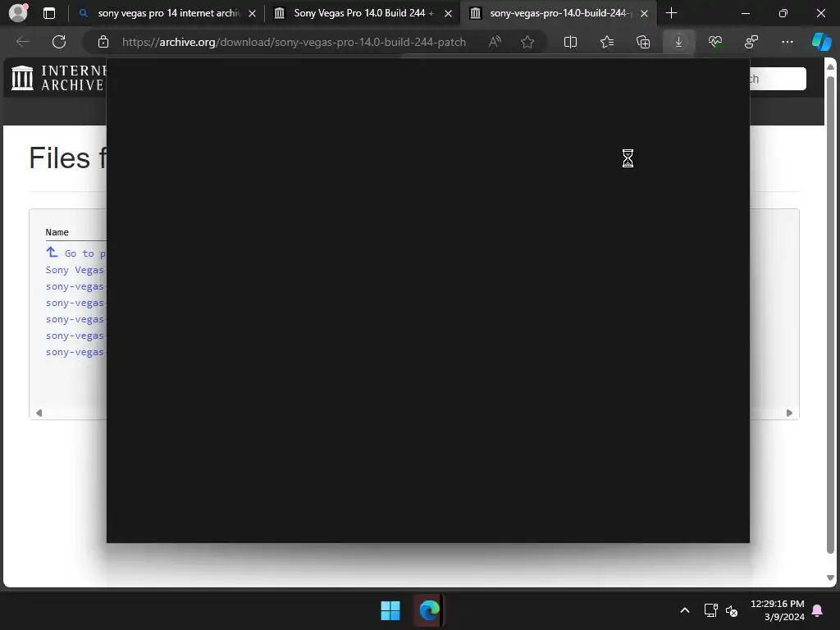This screenshot has width=840, height=630.
Task: Open muted volume tray icon
Action: [x=732, y=610]
